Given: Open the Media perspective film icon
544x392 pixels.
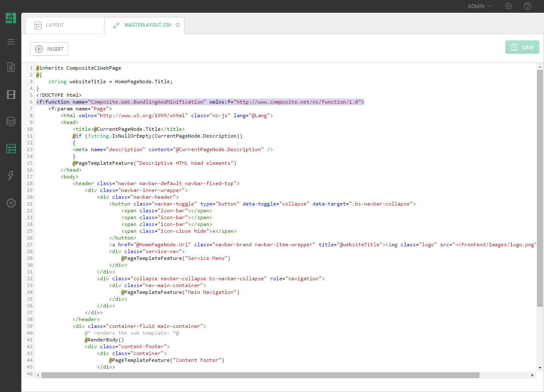Looking at the screenshot, I should pos(11,94).
